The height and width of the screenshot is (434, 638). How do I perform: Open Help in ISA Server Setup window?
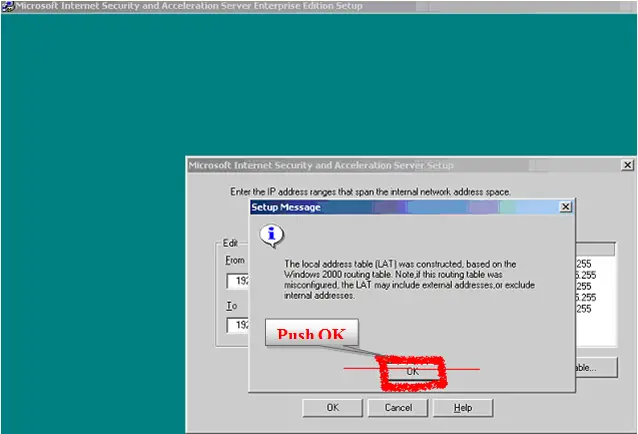(463, 408)
